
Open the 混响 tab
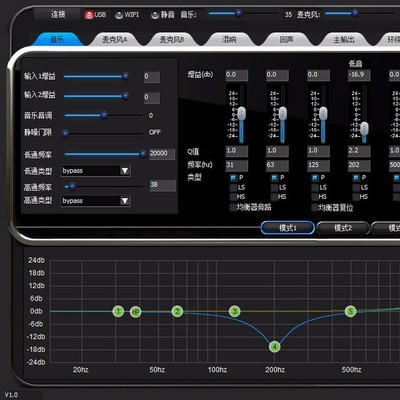[229, 40]
